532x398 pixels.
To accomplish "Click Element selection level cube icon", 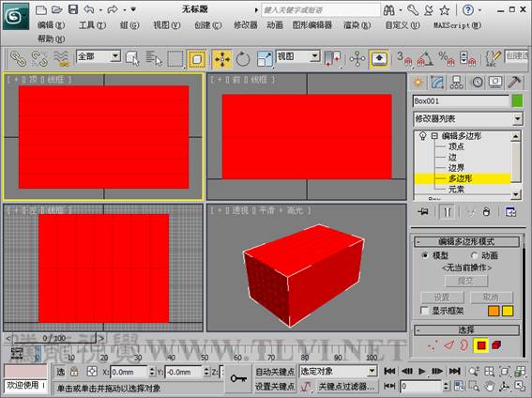I will pyautogui.click(x=496, y=345).
